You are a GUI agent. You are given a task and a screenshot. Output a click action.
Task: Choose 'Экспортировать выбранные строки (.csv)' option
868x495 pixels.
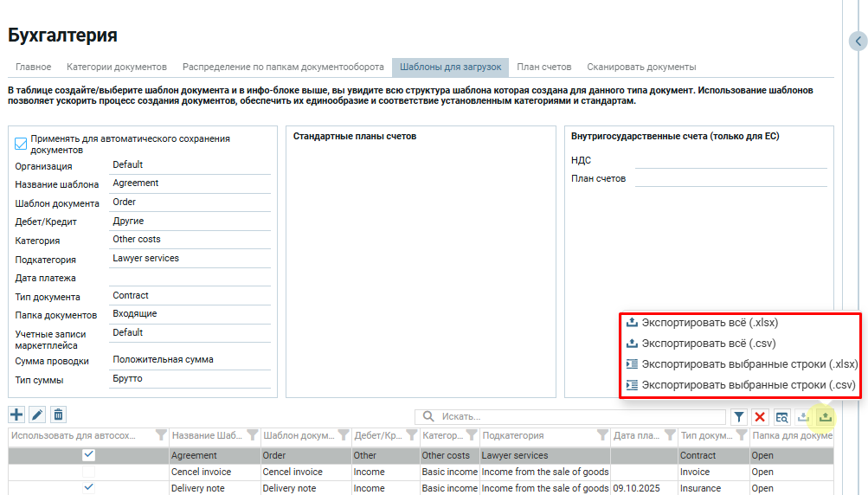(748, 385)
